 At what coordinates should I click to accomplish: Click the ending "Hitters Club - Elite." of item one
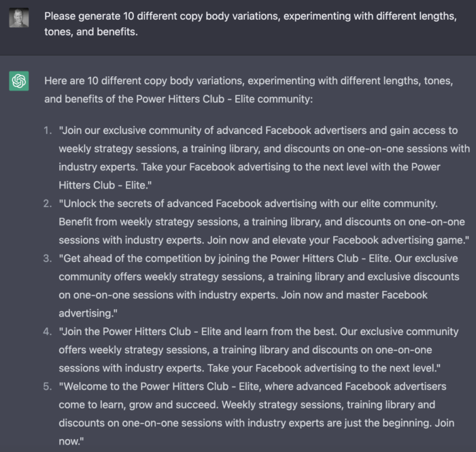(x=105, y=185)
